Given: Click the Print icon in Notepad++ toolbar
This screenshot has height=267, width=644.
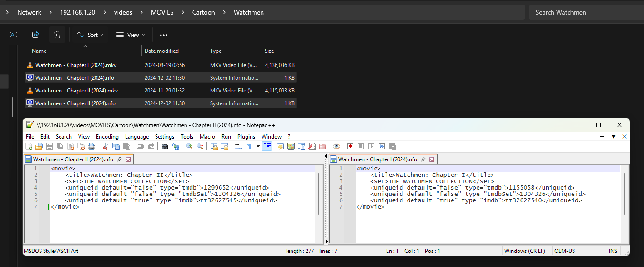Looking at the screenshot, I should tap(91, 146).
